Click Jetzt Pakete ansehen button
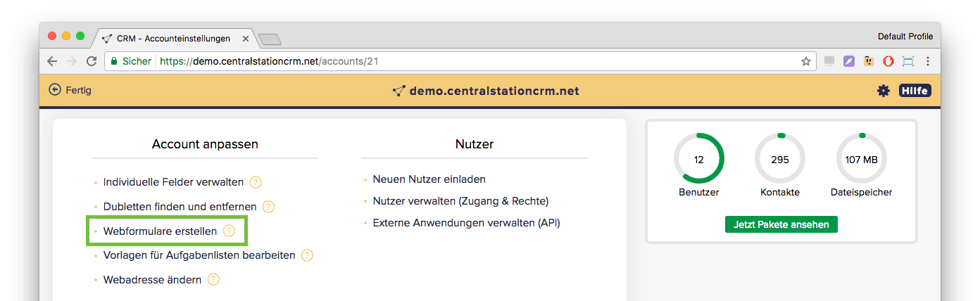 pos(781,225)
